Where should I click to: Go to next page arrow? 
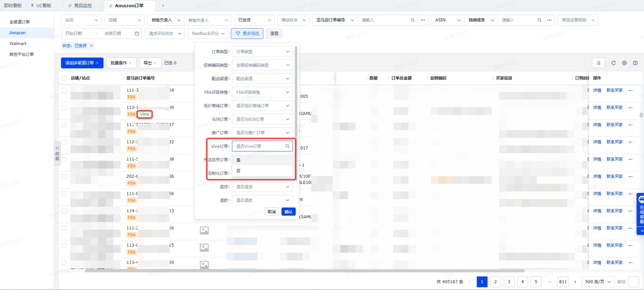575,282
